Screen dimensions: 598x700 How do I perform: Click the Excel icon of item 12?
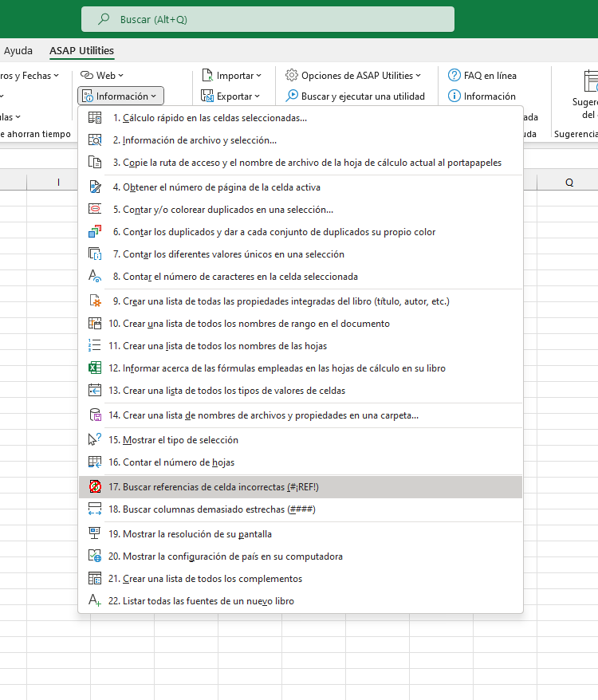pos(95,368)
